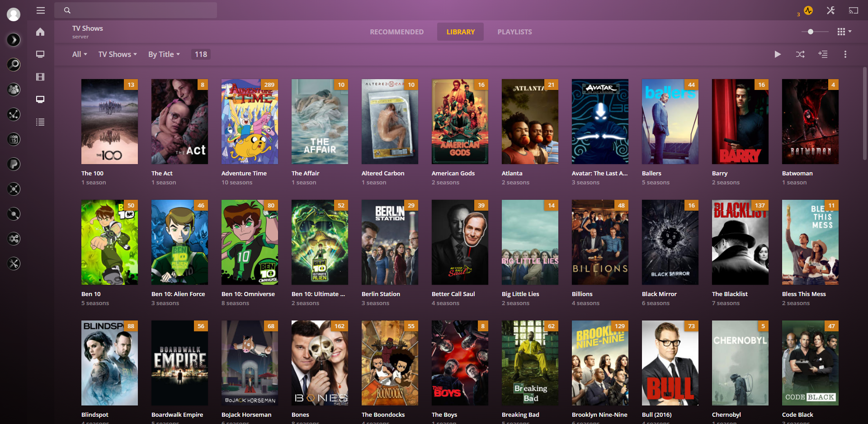
Task: Click The Blacklist title link
Action: point(730,294)
